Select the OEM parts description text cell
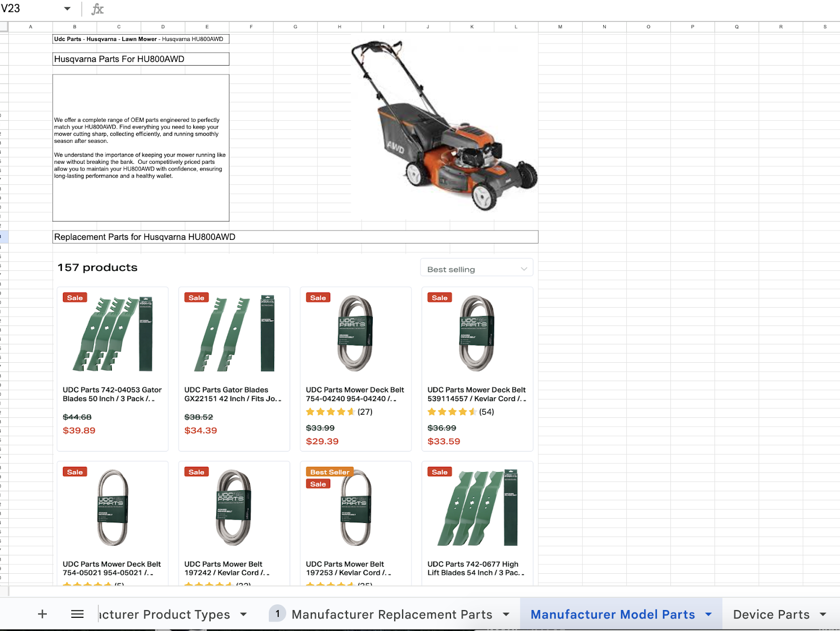Viewport: 840px width, 631px height. (141, 148)
